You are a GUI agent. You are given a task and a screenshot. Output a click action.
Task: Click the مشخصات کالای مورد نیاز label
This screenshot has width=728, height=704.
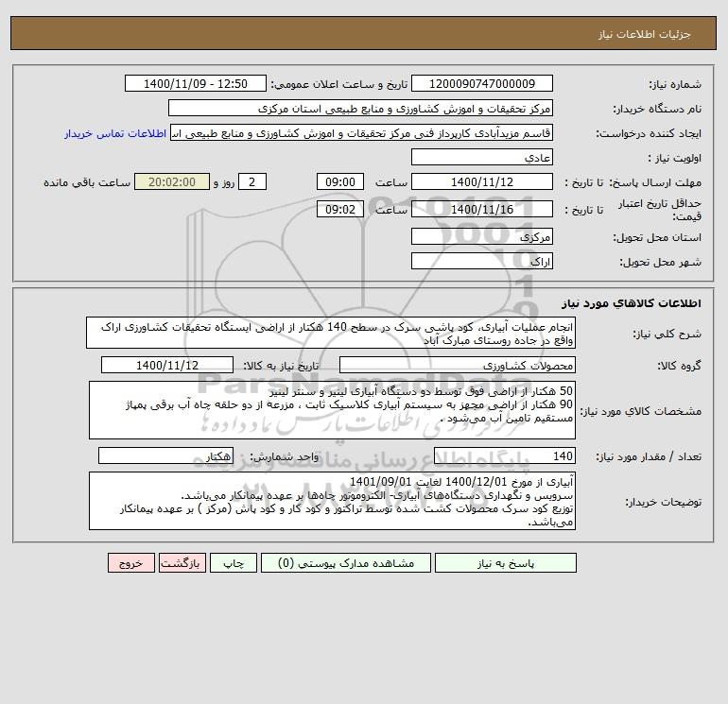point(641,411)
